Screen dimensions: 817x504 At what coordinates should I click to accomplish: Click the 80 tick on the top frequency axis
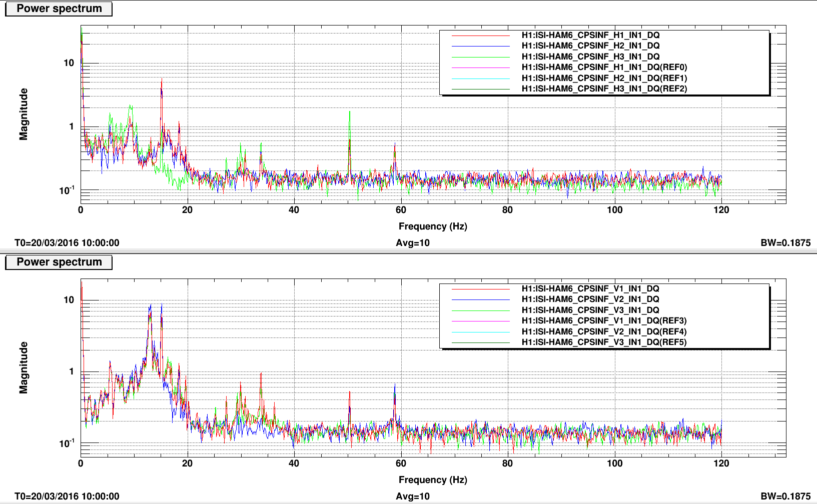(x=507, y=210)
